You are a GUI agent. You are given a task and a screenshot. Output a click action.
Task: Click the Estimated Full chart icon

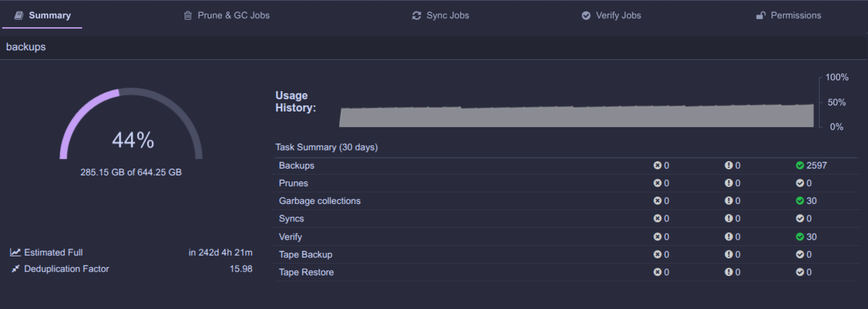tap(15, 253)
